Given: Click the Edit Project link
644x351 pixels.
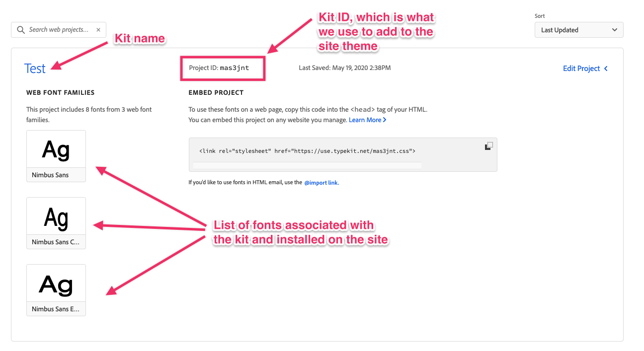Looking at the screenshot, I should pyautogui.click(x=581, y=69).
